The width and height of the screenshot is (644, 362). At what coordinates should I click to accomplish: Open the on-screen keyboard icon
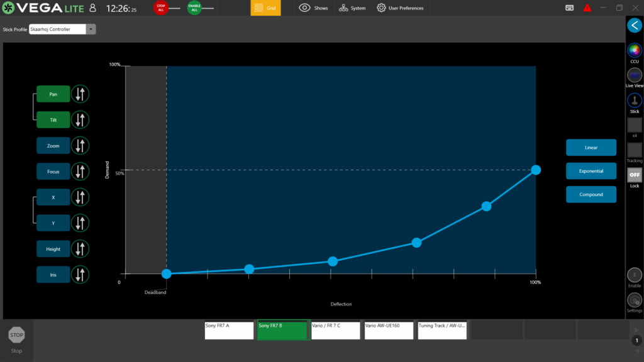click(569, 8)
